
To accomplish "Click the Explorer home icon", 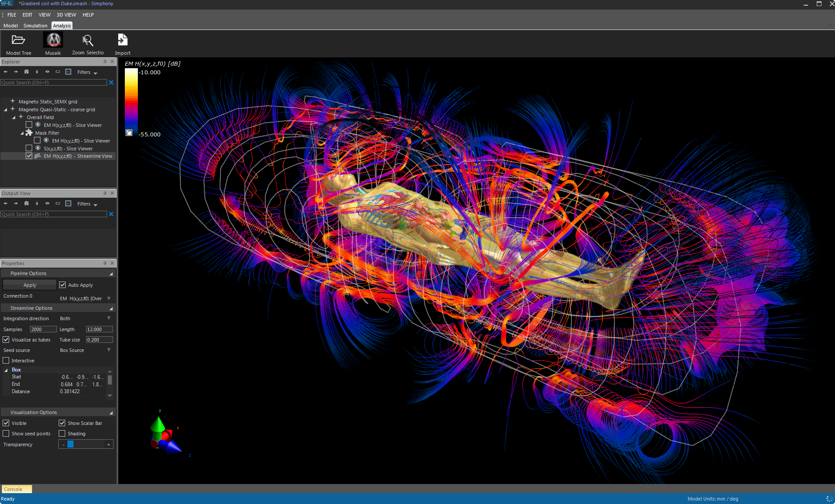I will point(27,72).
